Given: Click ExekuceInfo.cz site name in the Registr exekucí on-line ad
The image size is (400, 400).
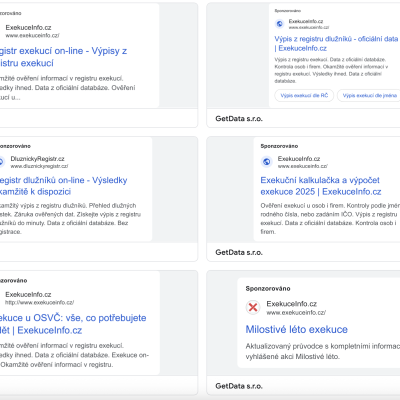Looking at the screenshot, I should point(28,27).
